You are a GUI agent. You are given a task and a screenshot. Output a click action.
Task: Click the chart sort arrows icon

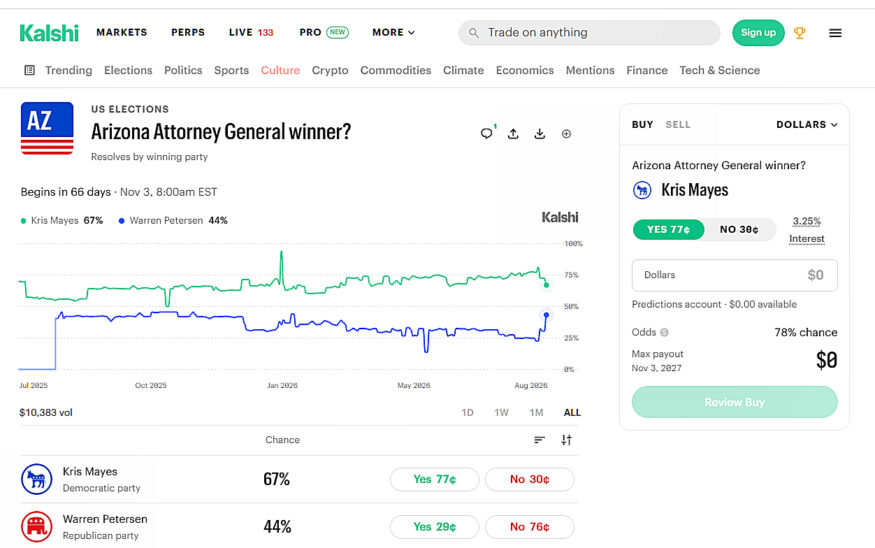[x=566, y=440]
